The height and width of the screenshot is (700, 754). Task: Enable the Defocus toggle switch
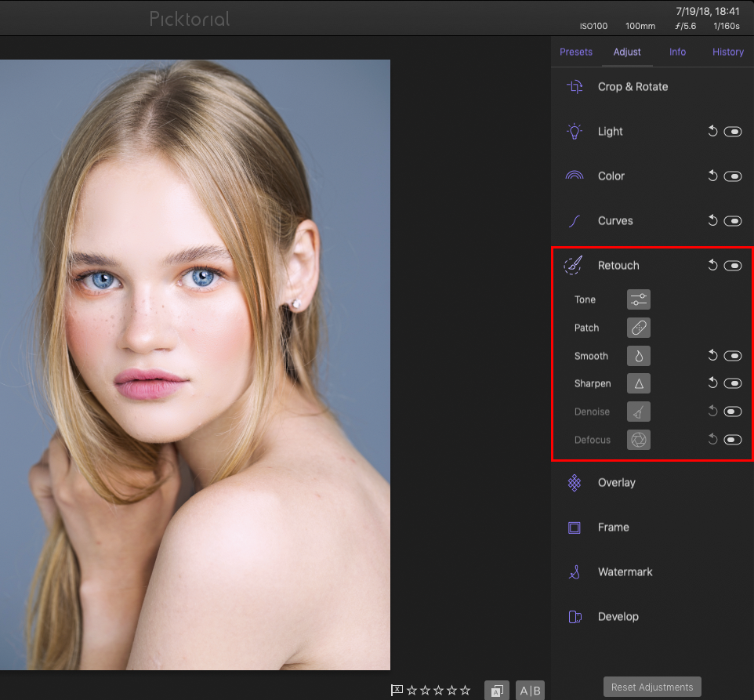click(x=734, y=440)
